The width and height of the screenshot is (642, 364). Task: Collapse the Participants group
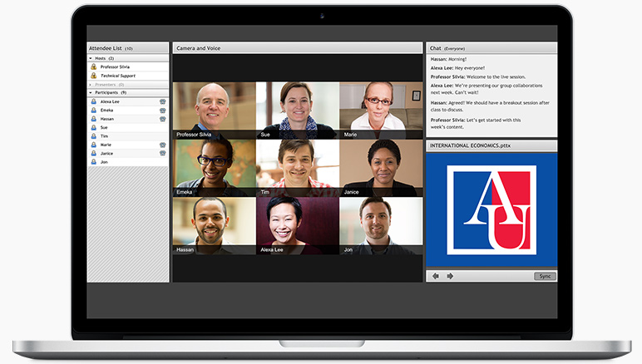click(x=91, y=92)
